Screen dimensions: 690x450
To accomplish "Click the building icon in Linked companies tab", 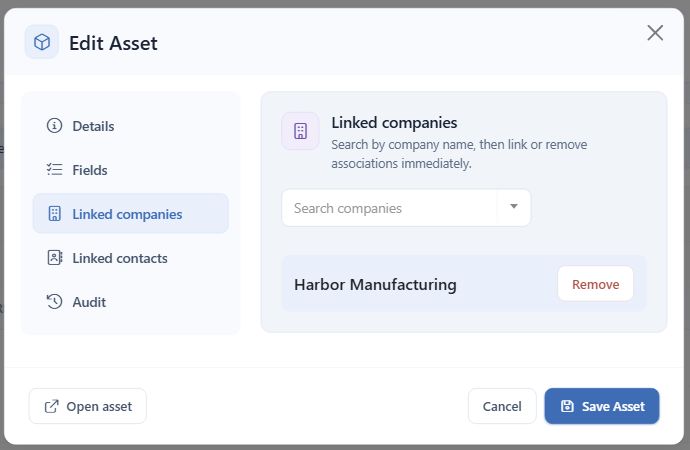I will tap(55, 214).
